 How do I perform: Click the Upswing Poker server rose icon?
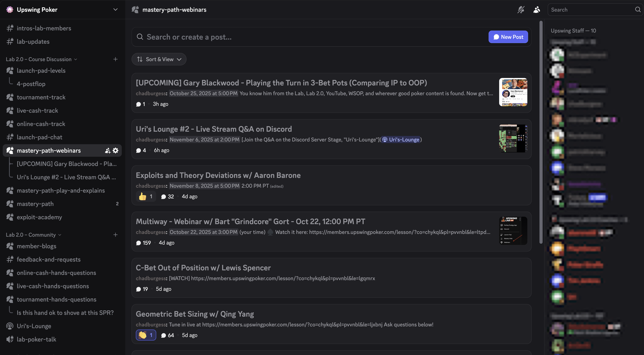click(10, 10)
